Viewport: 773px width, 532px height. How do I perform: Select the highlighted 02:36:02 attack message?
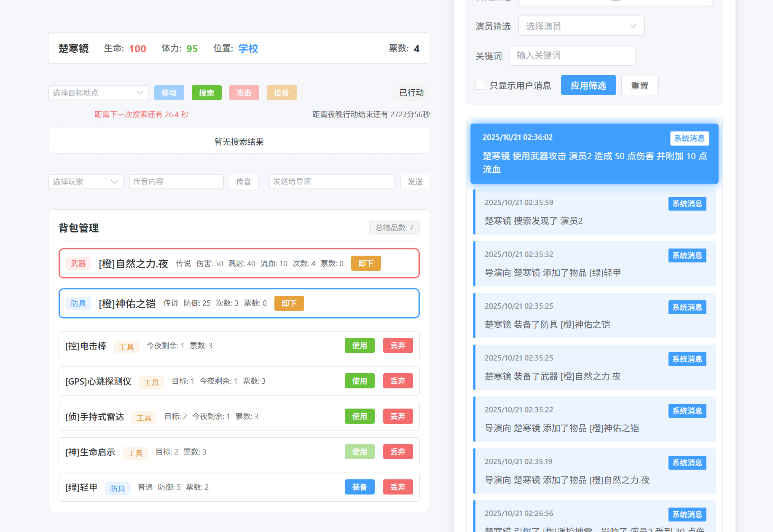[x=594, y=154]
